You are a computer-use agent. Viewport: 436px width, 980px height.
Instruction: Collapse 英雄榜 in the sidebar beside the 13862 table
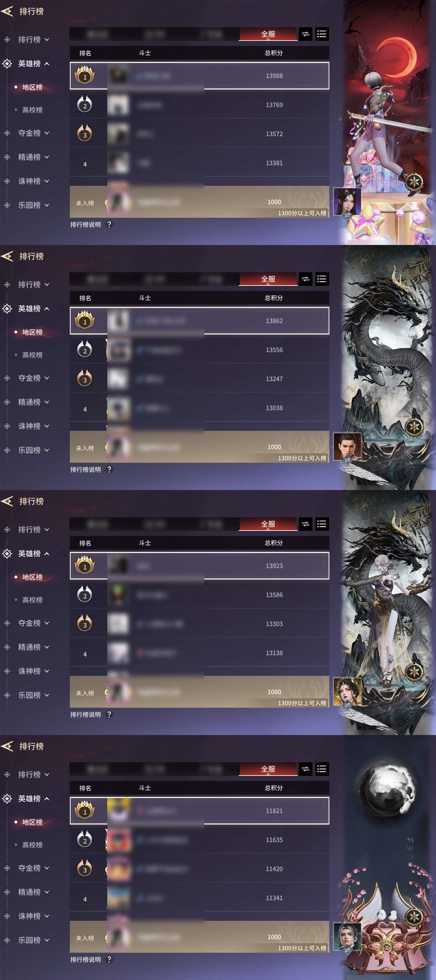click(33, 309)
